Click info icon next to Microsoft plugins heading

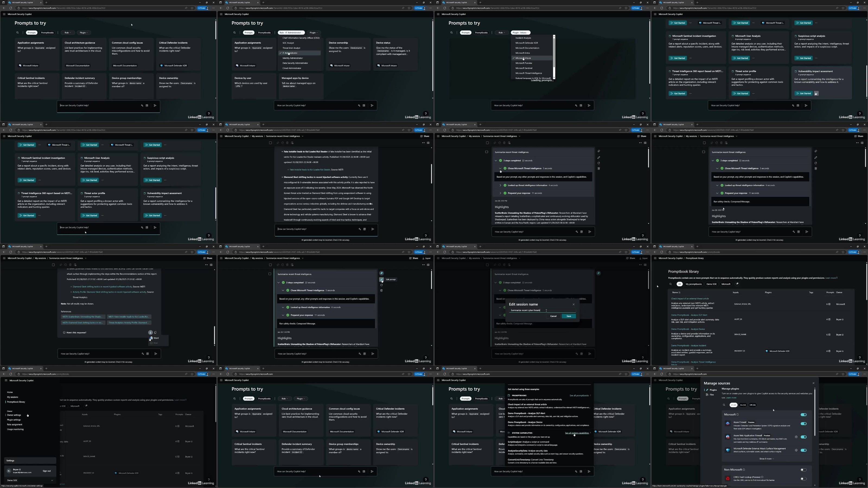pos(738,414)
